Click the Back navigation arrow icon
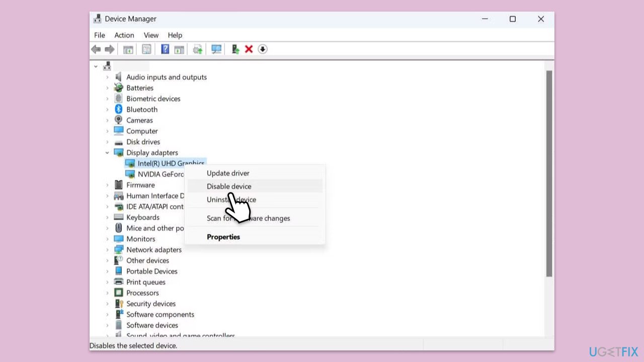The image size is (644, 362). pyautogui.click(x=96, y=49)
